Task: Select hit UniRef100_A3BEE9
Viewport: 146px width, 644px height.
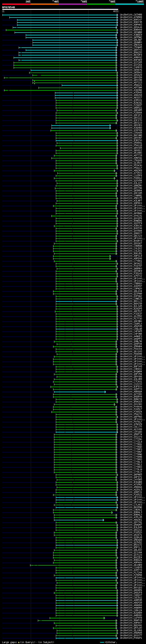Action: [x=131, y=35]
